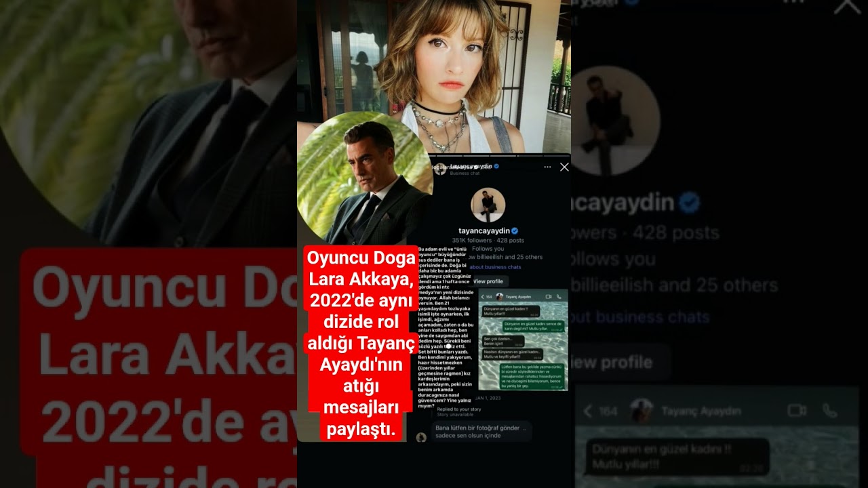Click large verified badge in right background
The width and height of the screenshot is (868, 488).
pyautogui.click(x=690, y=202)
